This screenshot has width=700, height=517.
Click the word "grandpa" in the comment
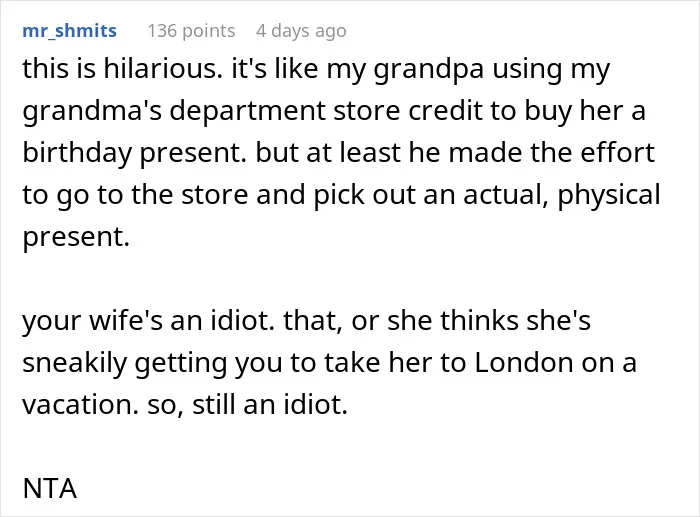click(429, 71)
